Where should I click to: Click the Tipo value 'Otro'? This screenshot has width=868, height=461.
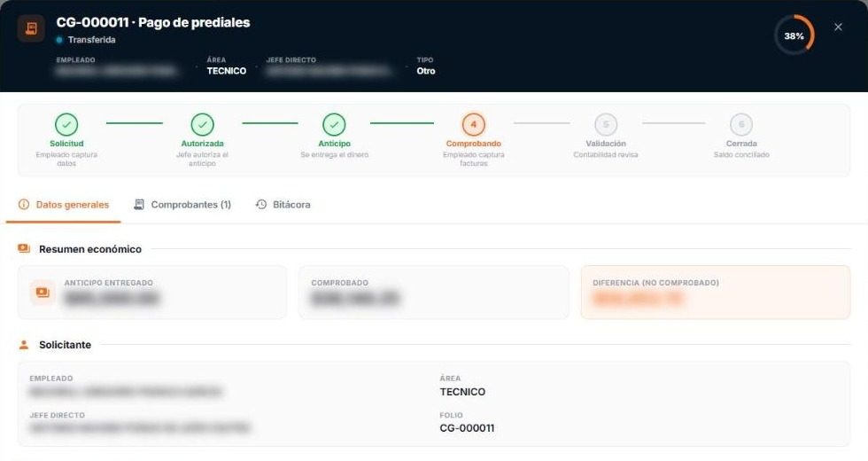(426, 71)
